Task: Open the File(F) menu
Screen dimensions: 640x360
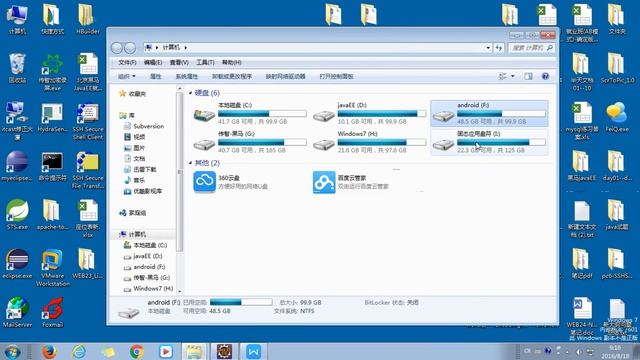Action: coord(127,62)
